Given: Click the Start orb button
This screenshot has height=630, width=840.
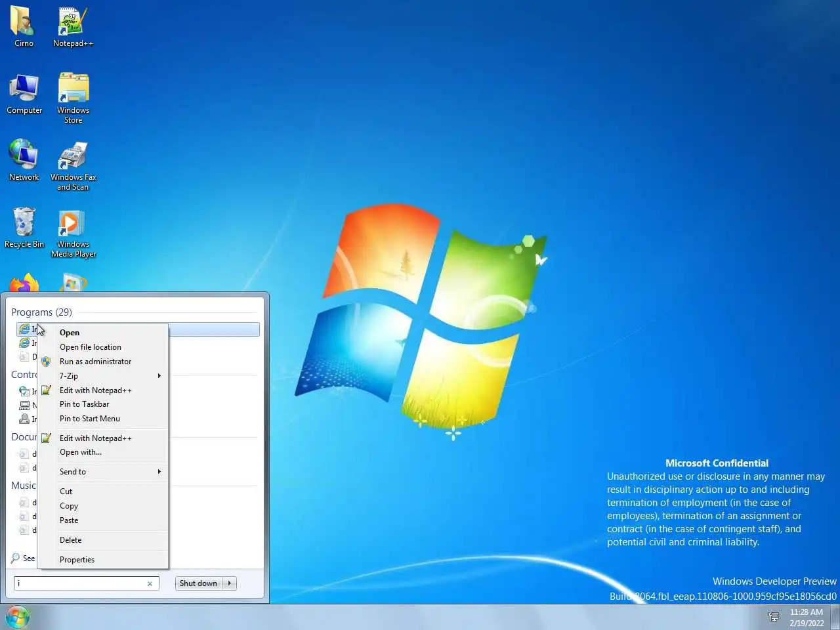Looking at the screenshot, I should 18,617.
